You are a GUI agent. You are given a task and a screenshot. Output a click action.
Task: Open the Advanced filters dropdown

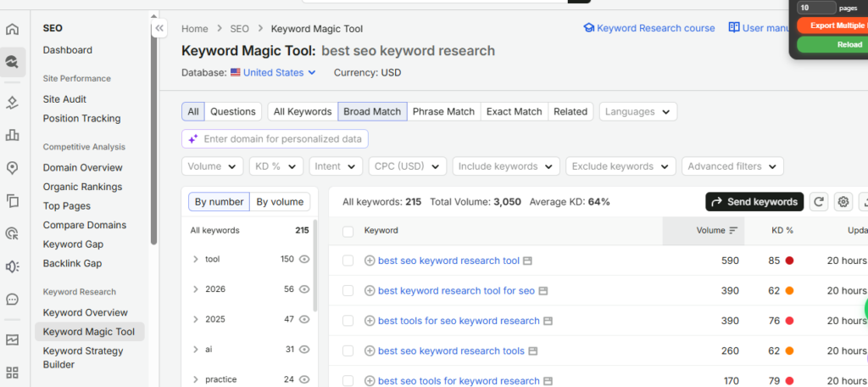pyautogui.click(x=733, y=166)
